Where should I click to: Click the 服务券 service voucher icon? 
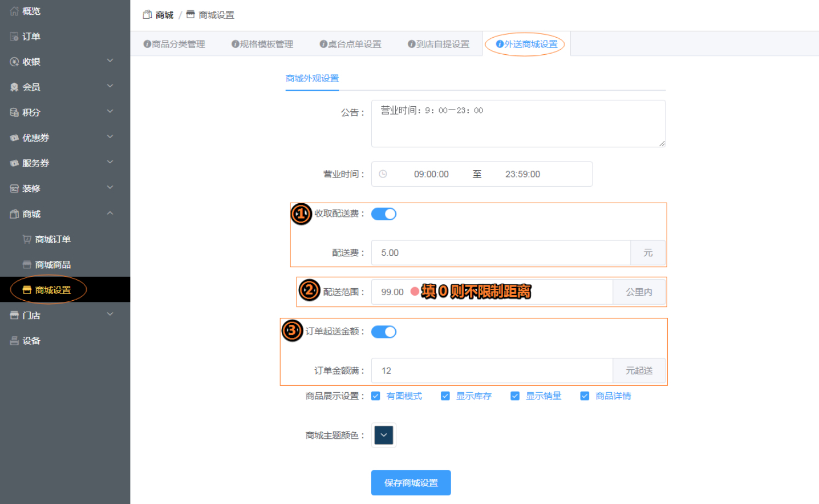pyautogui.click(x=14, y=163)
